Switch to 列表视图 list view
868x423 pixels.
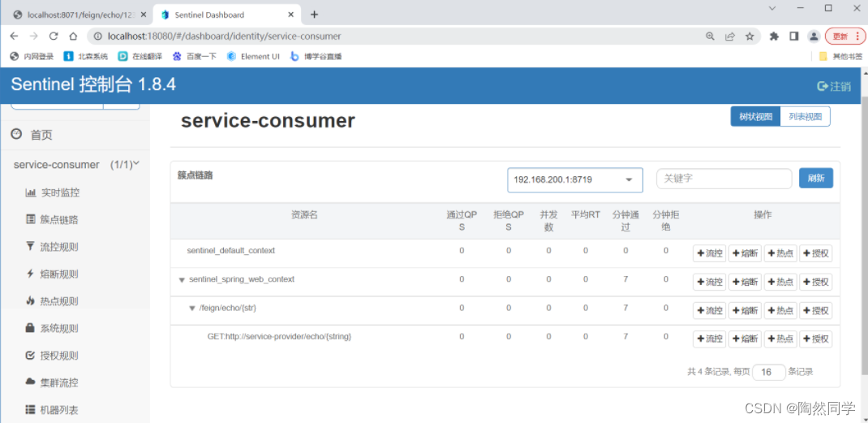(x=806, y=116)
